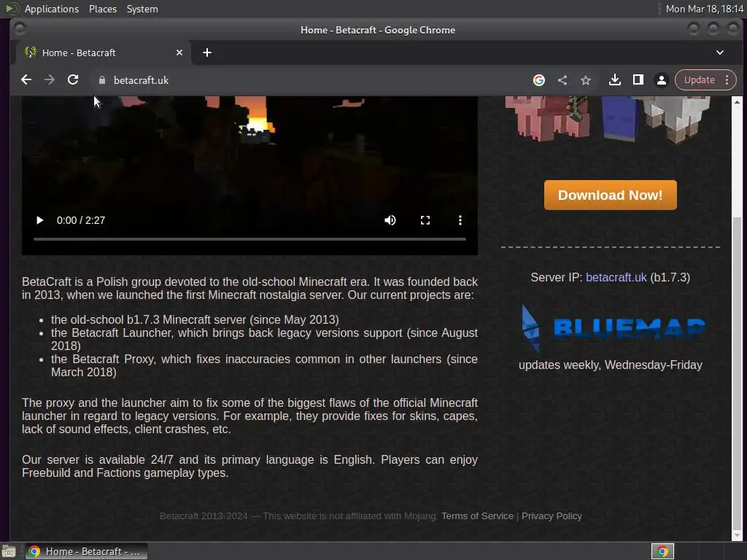Click the Update button in Chrome
This screenshot has width=747, height=560.
coord(700,80)
